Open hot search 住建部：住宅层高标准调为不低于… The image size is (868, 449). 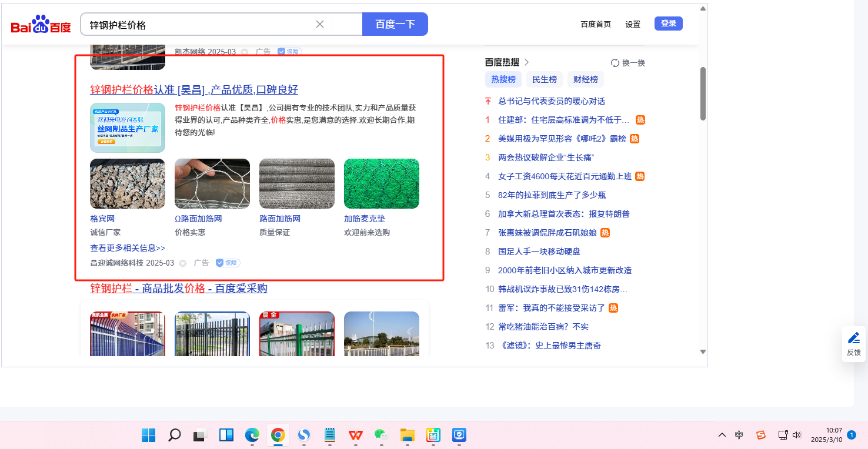click(563, 120)
